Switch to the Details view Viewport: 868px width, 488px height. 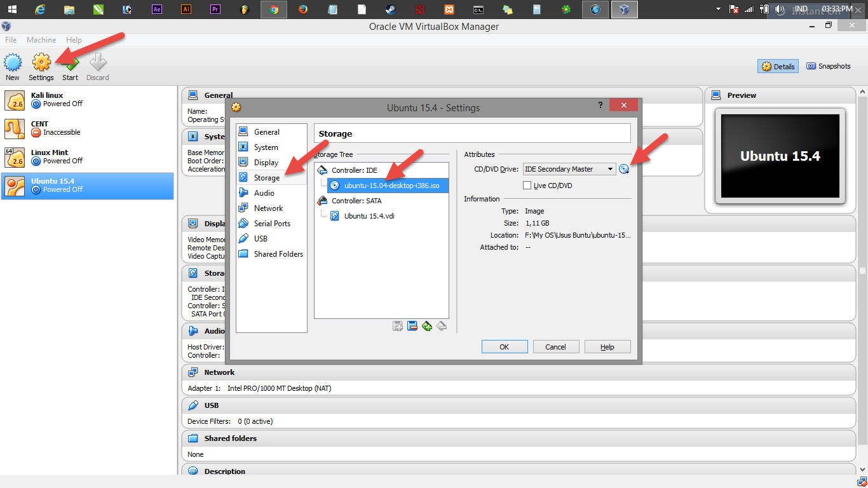coord(778,66)
